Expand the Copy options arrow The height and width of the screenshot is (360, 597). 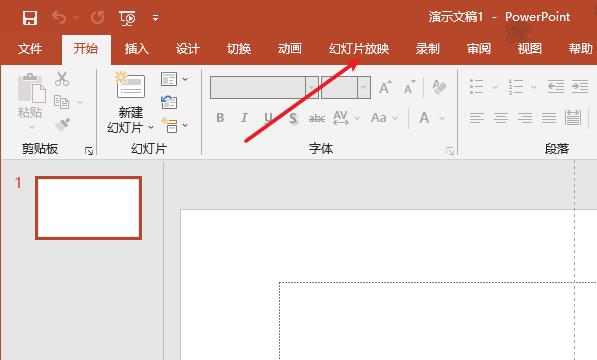pos(80,102)
